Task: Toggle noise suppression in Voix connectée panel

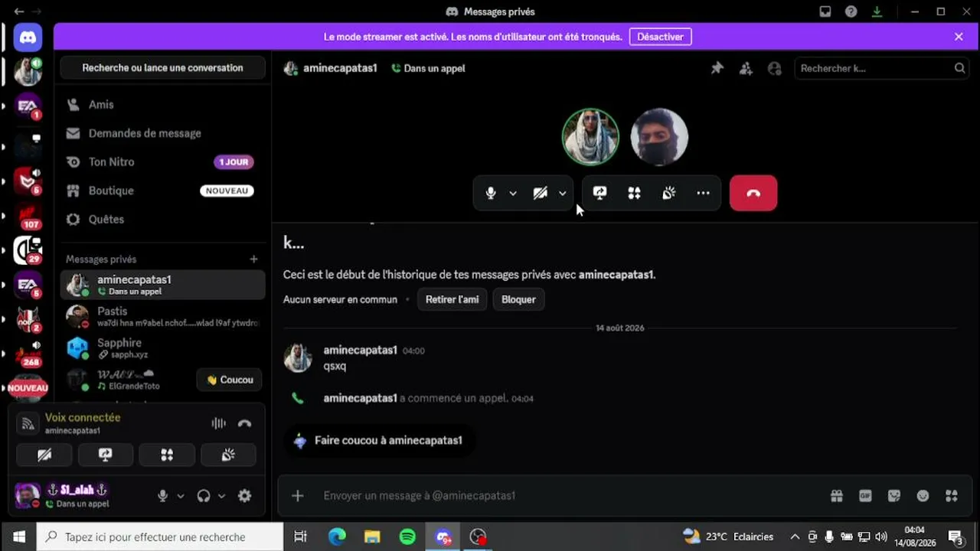Action: (218, 423)
